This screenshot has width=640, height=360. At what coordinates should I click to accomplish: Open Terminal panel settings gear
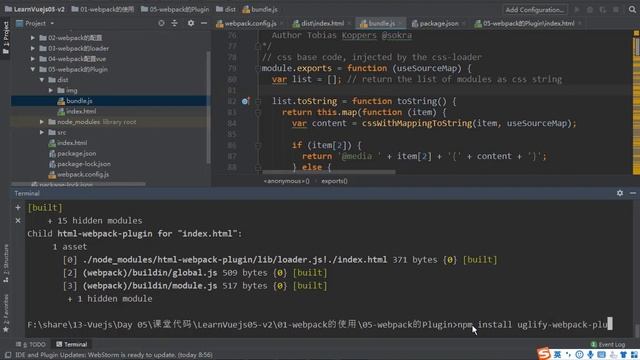click(x=620, y=193)
